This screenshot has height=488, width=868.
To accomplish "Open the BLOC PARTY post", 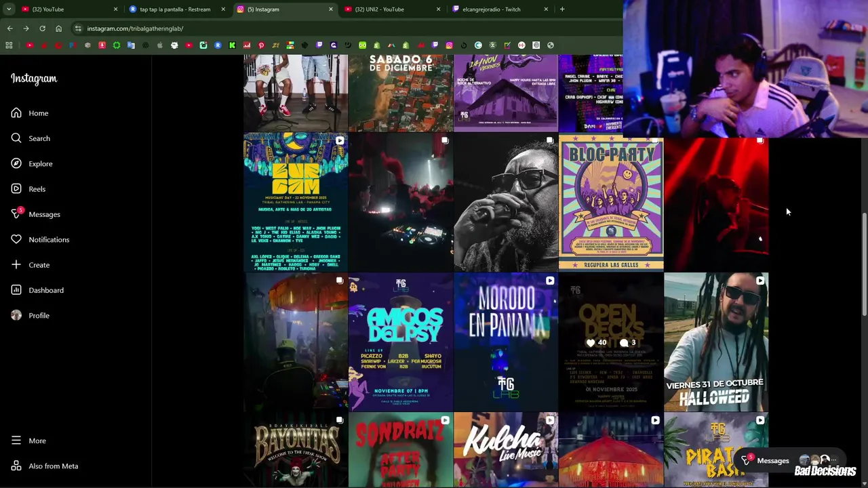I will [611, 202].
